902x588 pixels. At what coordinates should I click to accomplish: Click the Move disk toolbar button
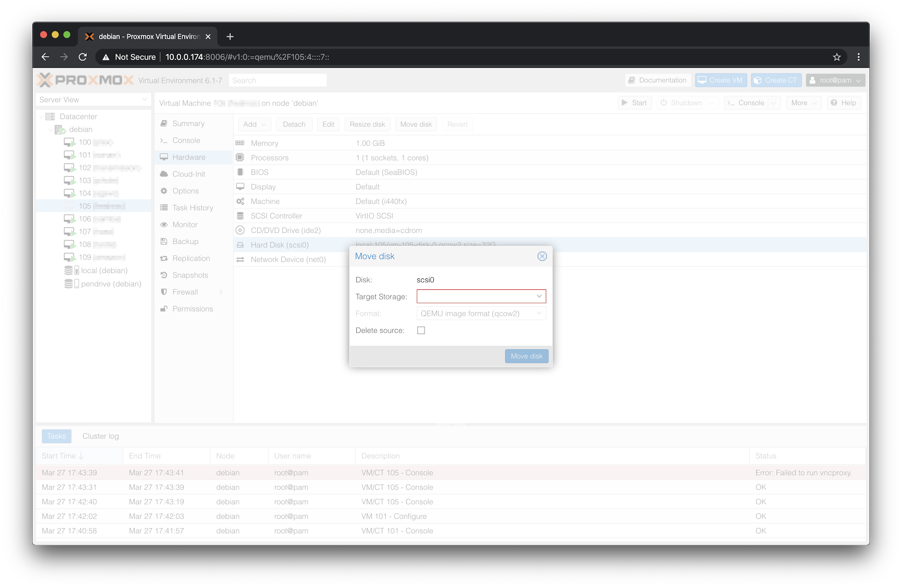coord(416,124)
